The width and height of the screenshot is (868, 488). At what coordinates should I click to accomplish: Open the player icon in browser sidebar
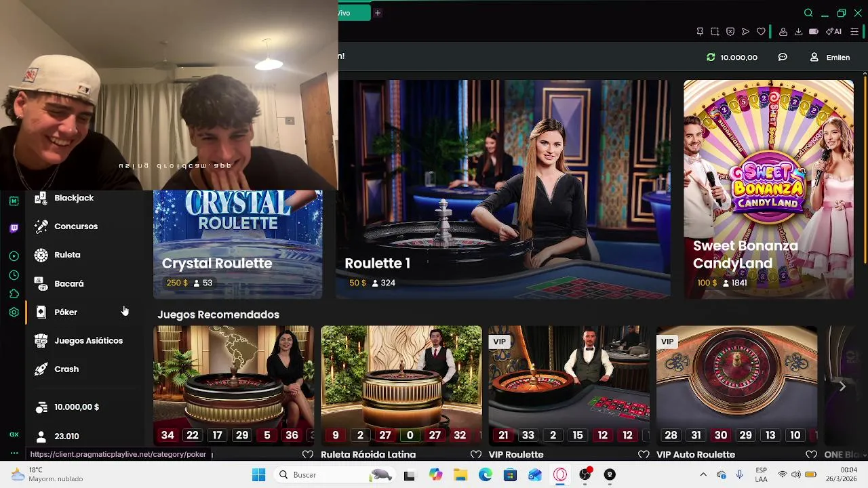14,256
